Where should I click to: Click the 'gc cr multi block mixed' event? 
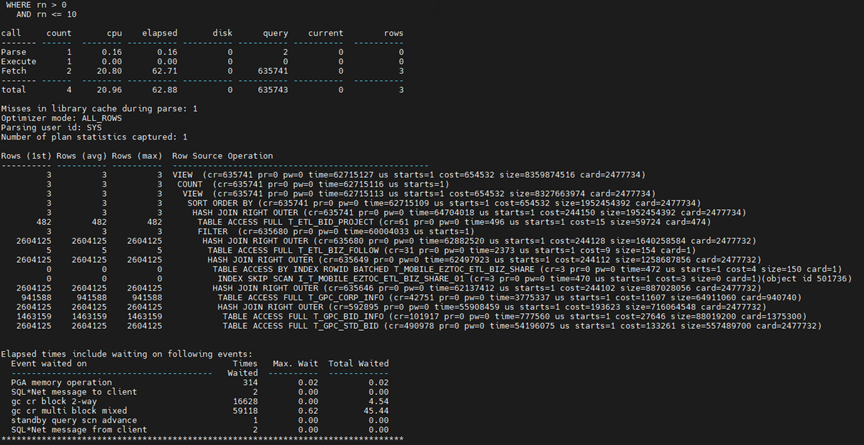click(69, 410)
